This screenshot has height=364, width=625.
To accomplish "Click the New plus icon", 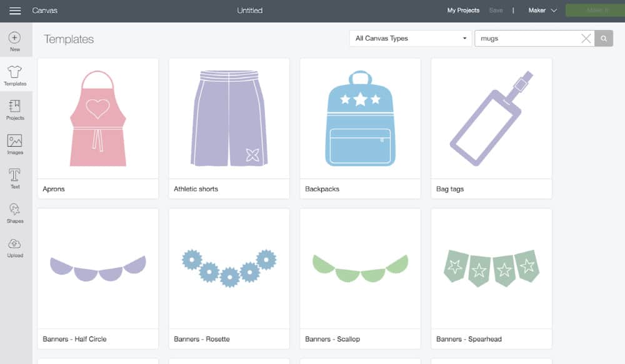I will 15,38.
